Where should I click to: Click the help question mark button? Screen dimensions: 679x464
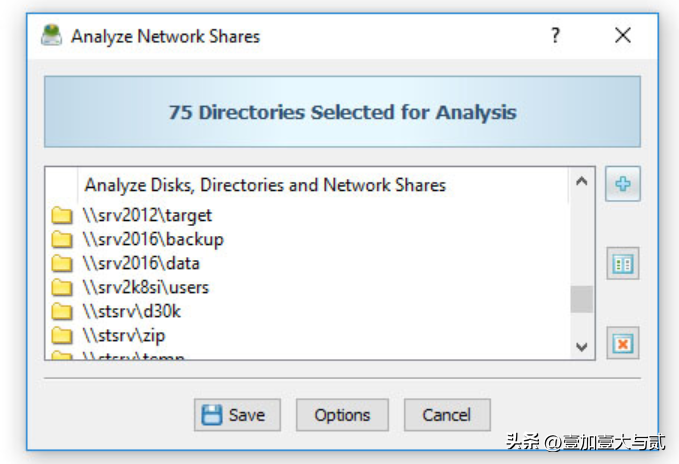[556, 35]
